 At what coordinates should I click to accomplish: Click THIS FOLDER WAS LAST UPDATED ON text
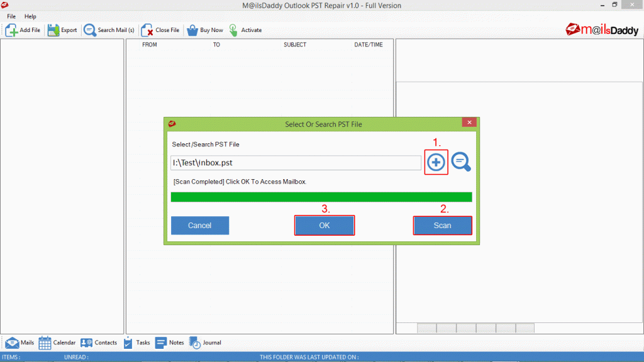(x=309, y=357)
